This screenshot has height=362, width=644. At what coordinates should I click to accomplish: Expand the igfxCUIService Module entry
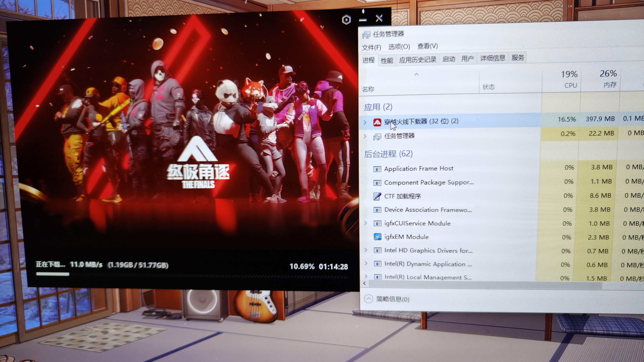point(366,223)
